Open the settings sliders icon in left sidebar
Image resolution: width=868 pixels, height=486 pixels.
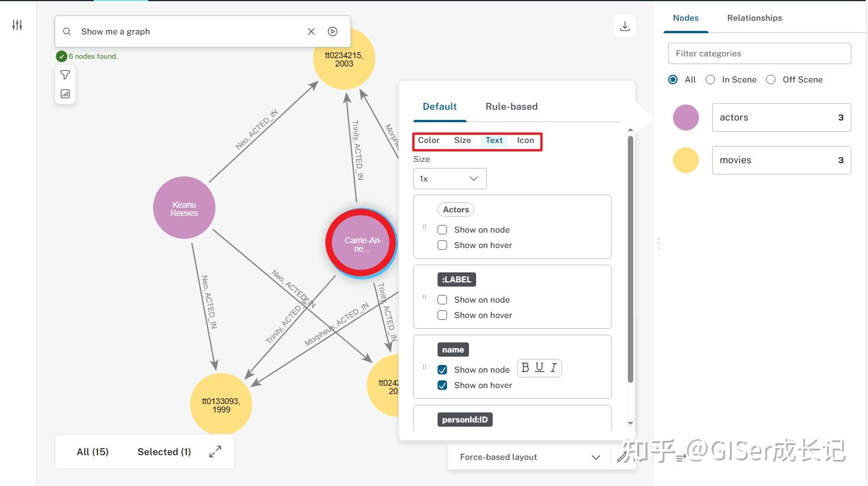(x=17, y=25)
